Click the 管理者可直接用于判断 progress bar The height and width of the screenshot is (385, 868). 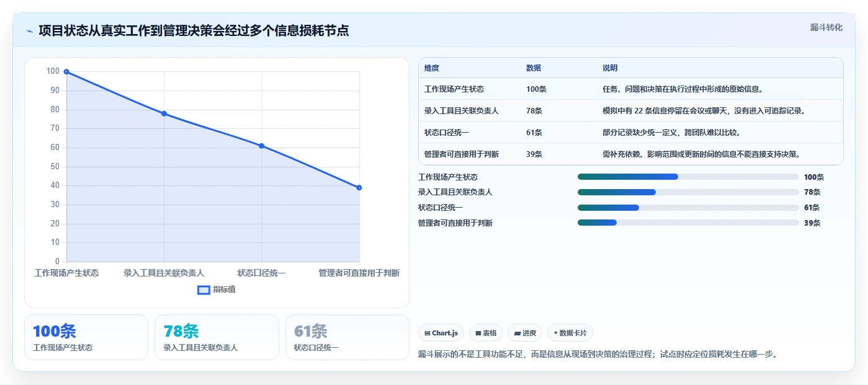(688, 223)
